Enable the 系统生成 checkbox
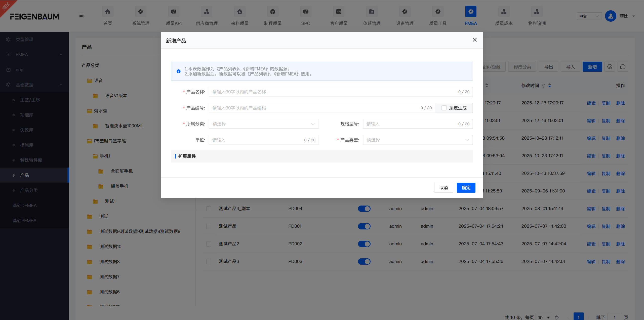Viewport: 644px width, 320px height. (444, 108)
